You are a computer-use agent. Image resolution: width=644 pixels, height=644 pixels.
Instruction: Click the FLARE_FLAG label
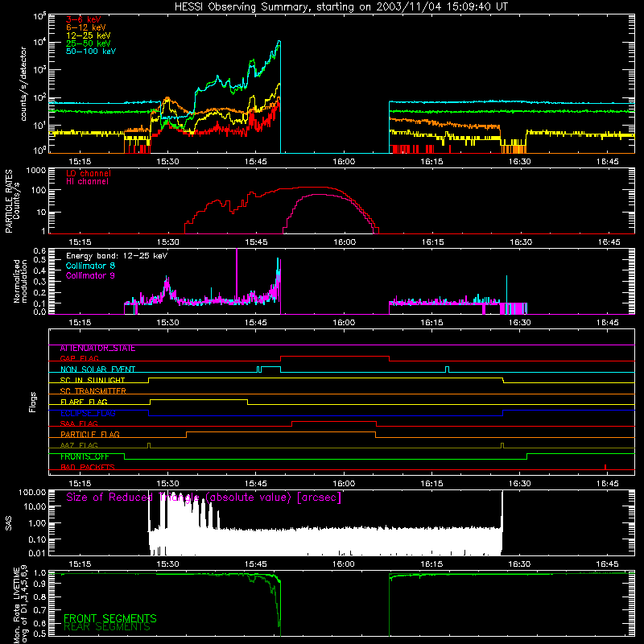(84, 402)
